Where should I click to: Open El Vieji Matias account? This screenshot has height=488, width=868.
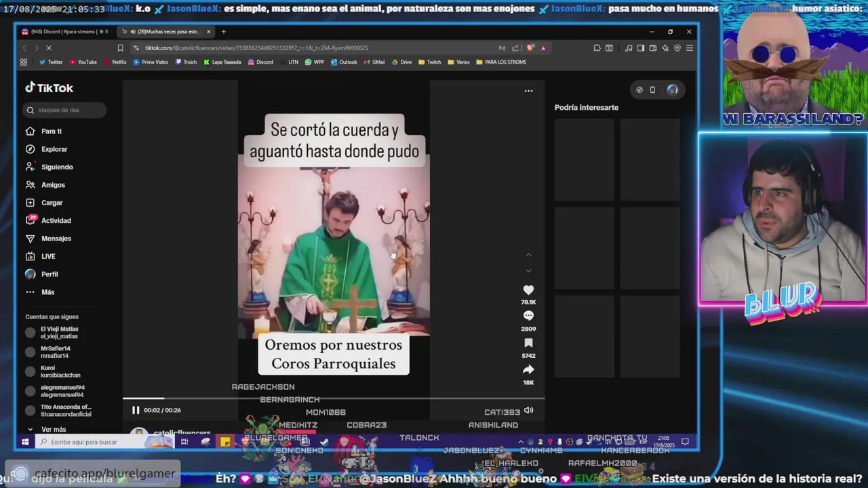pos(52,333)
